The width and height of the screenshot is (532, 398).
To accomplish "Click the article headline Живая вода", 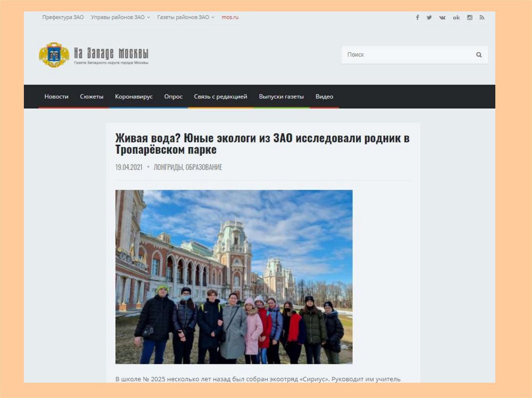I will [262, 144].
